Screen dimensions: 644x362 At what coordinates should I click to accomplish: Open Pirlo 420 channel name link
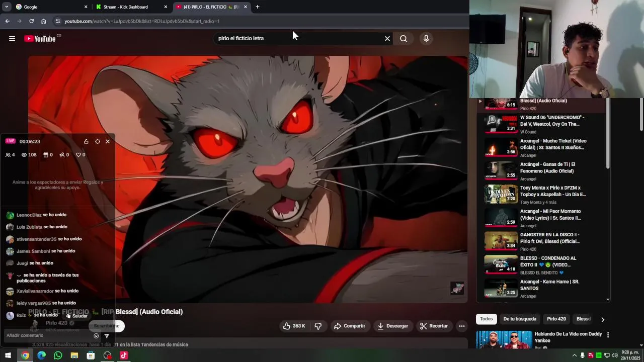pyautogui.click(x=56, y=323)
